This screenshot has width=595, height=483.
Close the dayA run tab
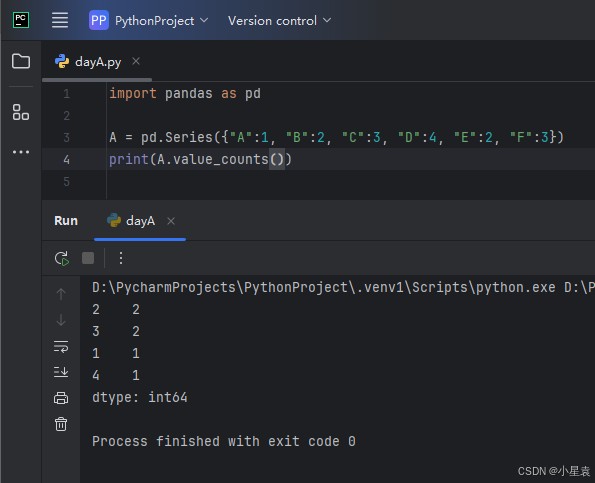click(171, 221)
